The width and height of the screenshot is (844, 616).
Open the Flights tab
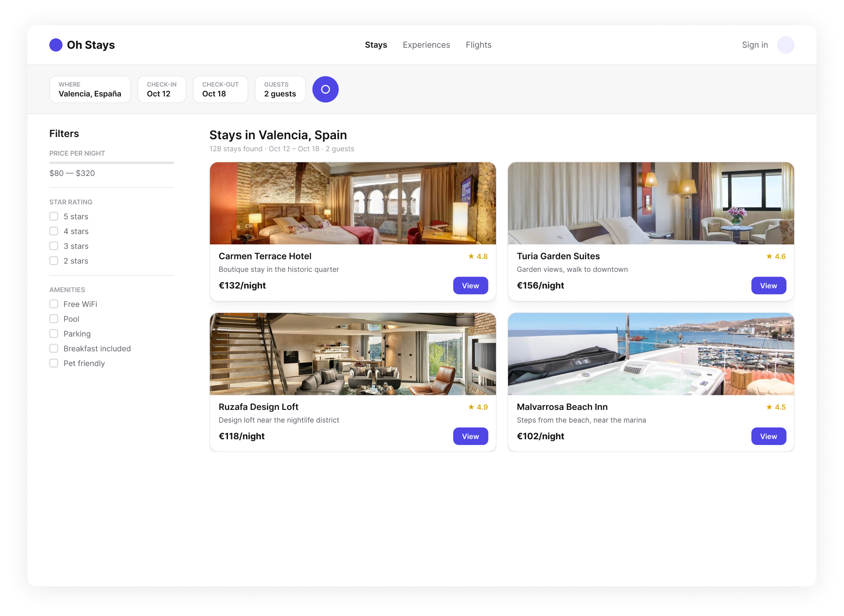click(x=478, y=45)
